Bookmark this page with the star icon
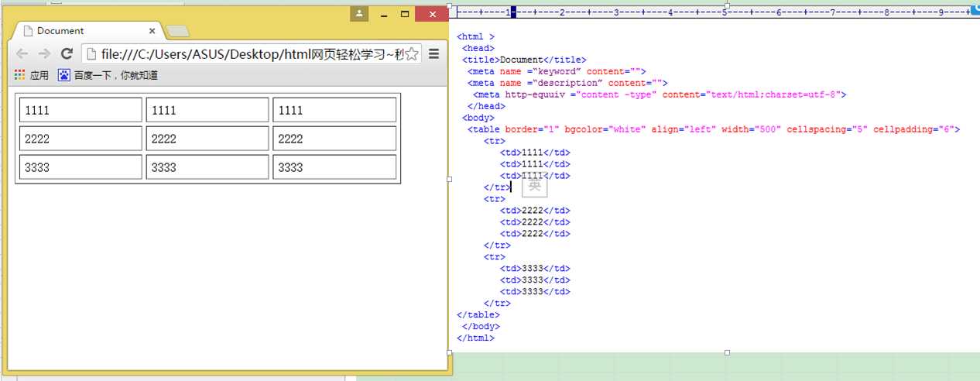Screen dimensions: 980x381 tap(412, 53)
